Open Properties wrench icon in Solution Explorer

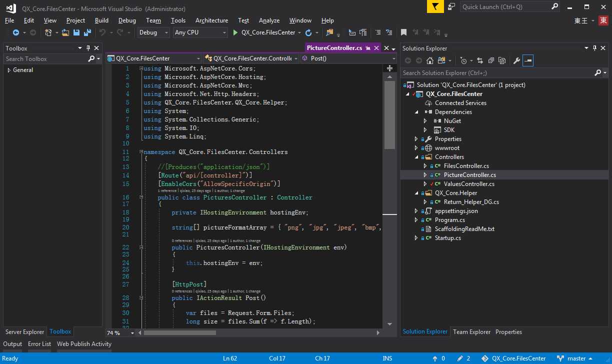point(517,60)
